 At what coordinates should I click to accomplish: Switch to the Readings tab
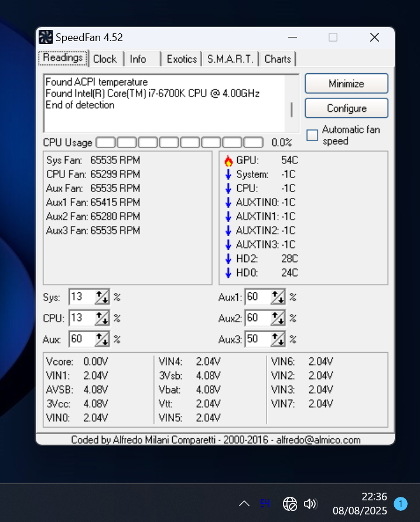pos(63,58)
